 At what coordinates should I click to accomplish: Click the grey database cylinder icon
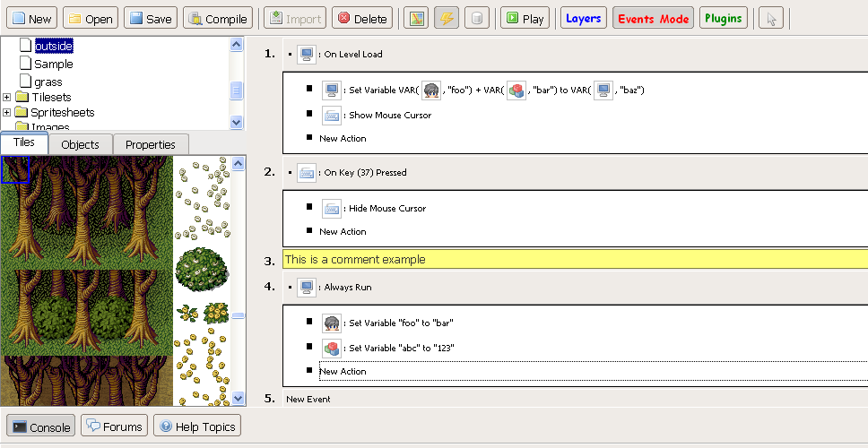477,18
